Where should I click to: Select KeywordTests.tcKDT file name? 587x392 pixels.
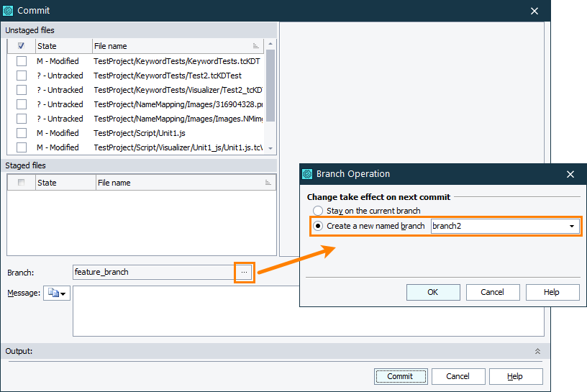[177, 61]
